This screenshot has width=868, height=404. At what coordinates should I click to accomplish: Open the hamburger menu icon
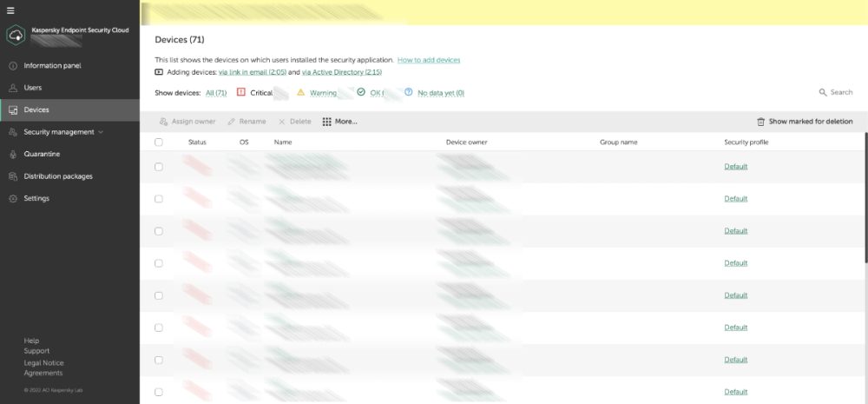[10, 10]
